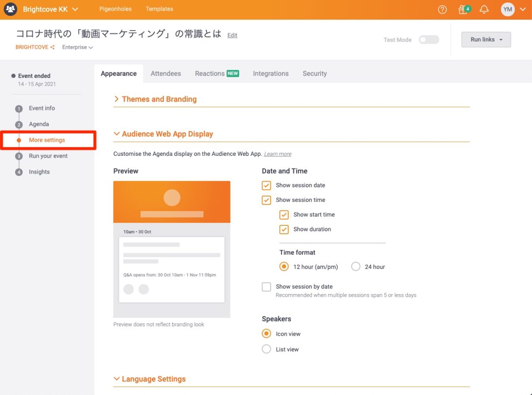Click the share icon next to BRIGHTCOVE
Viewport: 532px width, 395px height.
point(52,47)
